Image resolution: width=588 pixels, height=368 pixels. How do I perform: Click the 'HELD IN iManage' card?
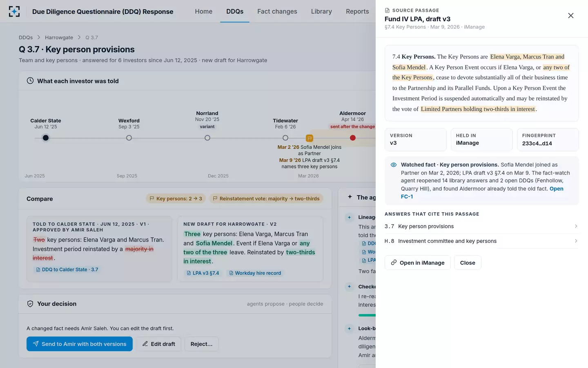tap(481, 139)
